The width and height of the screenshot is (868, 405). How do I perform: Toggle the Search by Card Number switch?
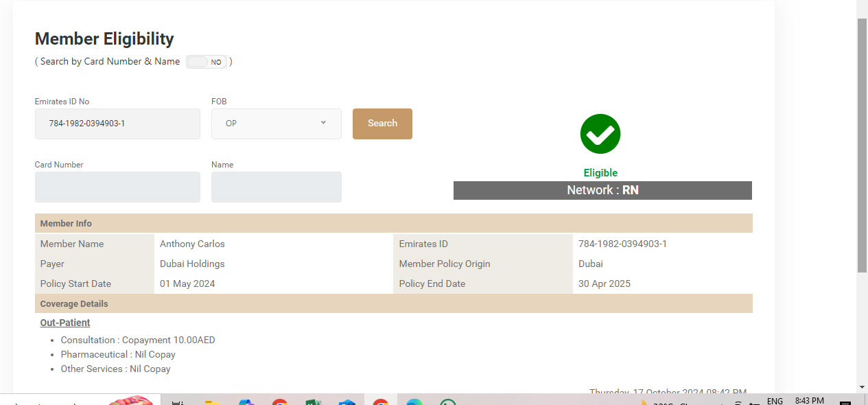click(x=207, y=62)
